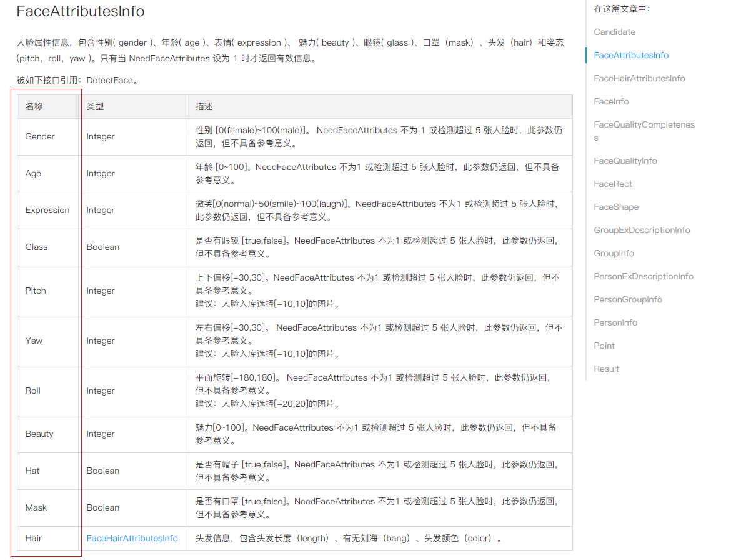Click the Expression name cell
The image size is (741, 560).
[x=47, y=210]
